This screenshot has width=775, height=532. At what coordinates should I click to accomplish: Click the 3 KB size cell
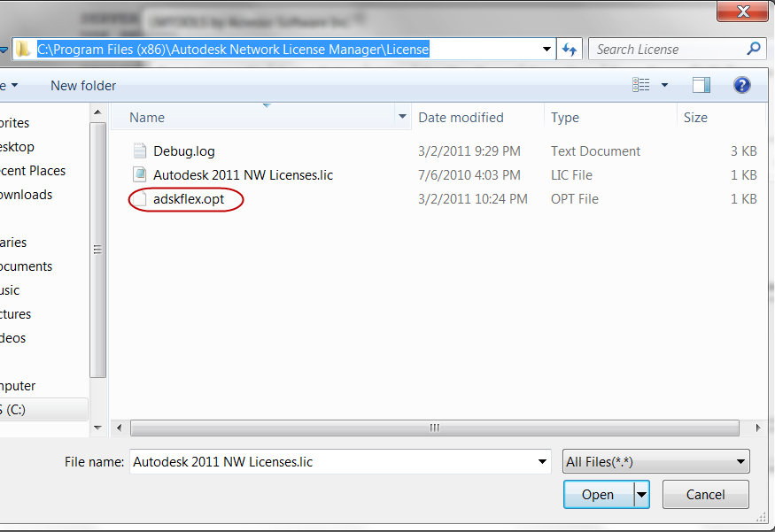click(x=744, y=151)
